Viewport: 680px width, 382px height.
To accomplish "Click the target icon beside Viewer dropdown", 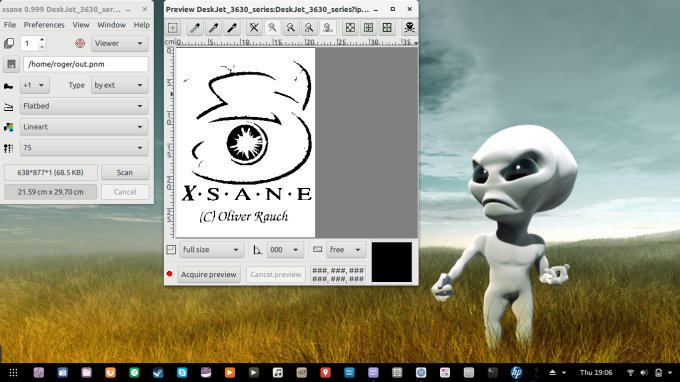I will click(x=80, y=43).
